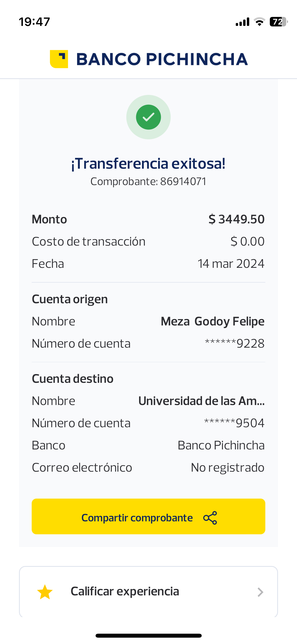Tap the green success checkmark icon
This screenshot has height=644, width=297.
coord(148,117)
